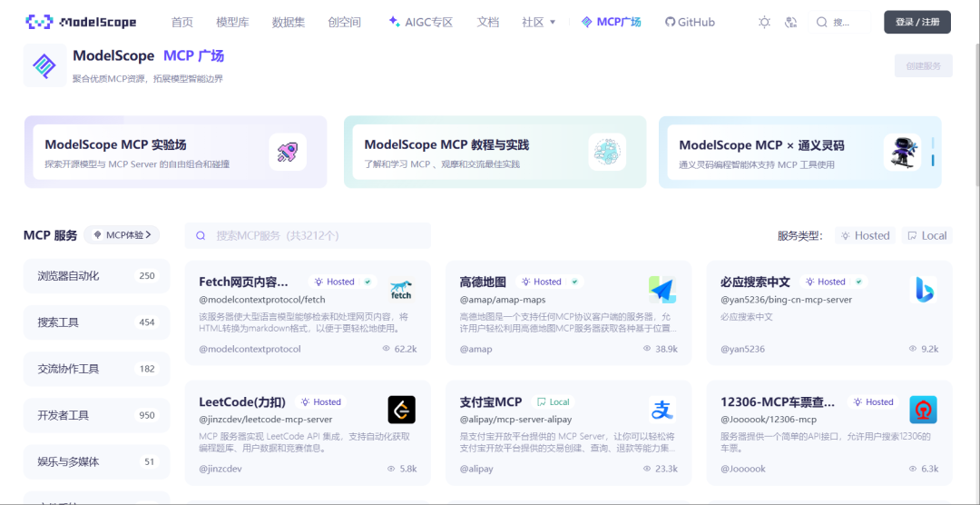Image resolution: width=980 pixels, height=505 pixels.
Task: Click the magnifier icon in MCP service search
Action: [x=201, y=236]
